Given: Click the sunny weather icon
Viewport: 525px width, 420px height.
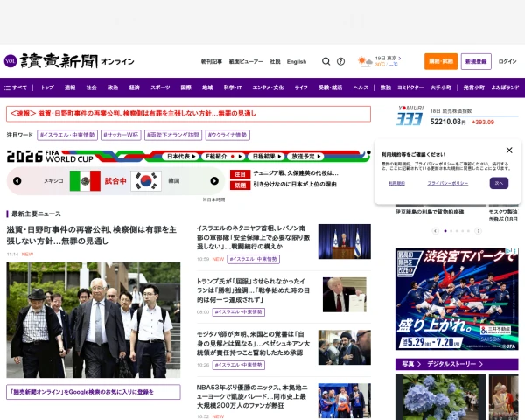Looking at the screenshot, I should [364, 62].
